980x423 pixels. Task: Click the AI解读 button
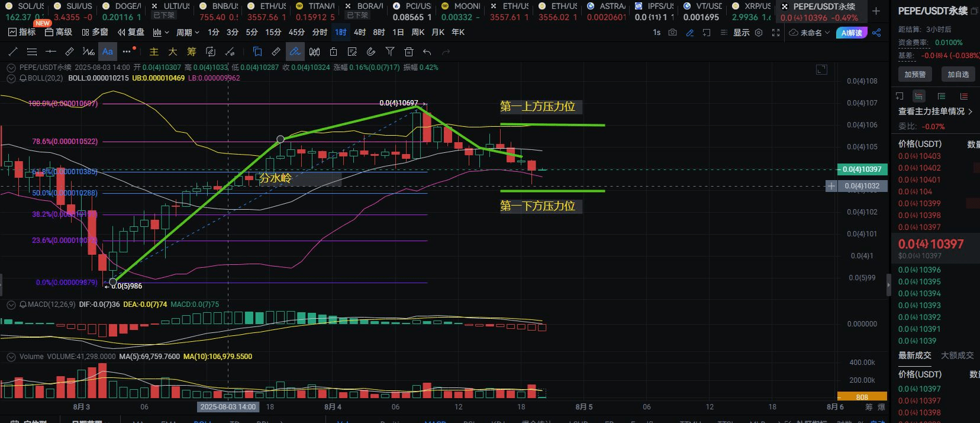[852, 33]
